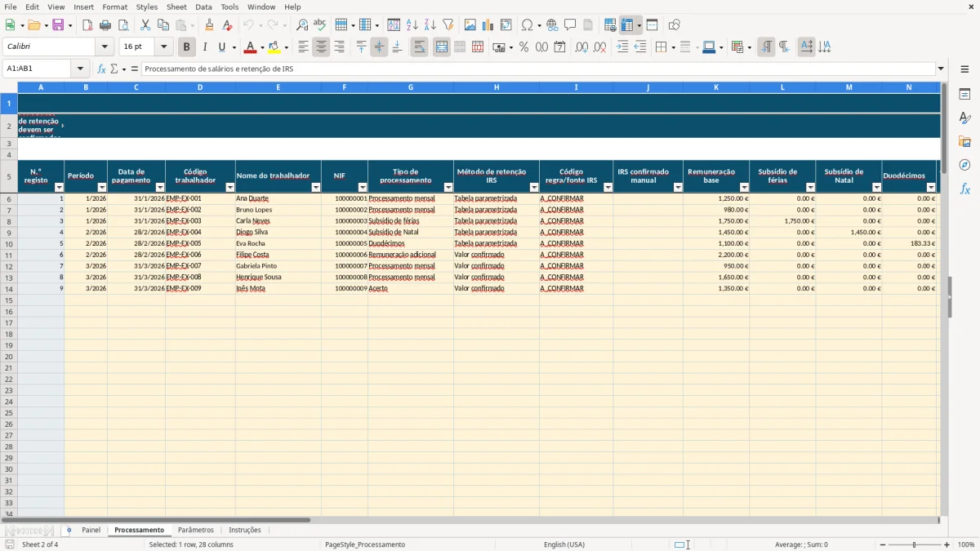The width and height of the screenshot is (980, 551).
Task: Open filter dropdown for Período column
Action: (101, 188)
